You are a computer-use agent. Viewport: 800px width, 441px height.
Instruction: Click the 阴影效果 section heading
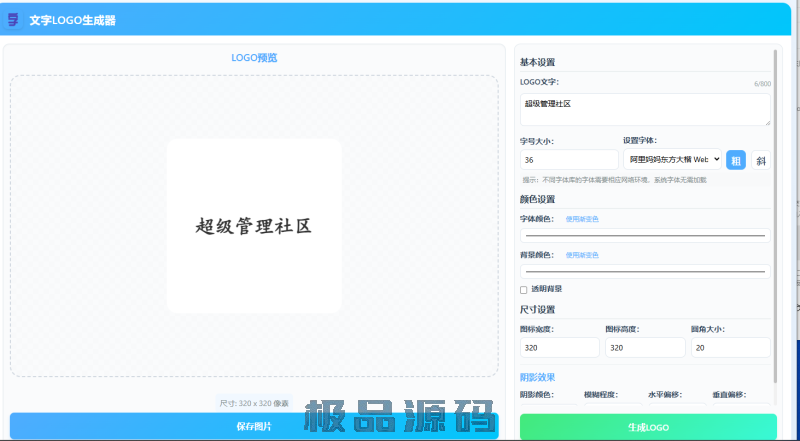pyautogui.click(x=537, y=377)
